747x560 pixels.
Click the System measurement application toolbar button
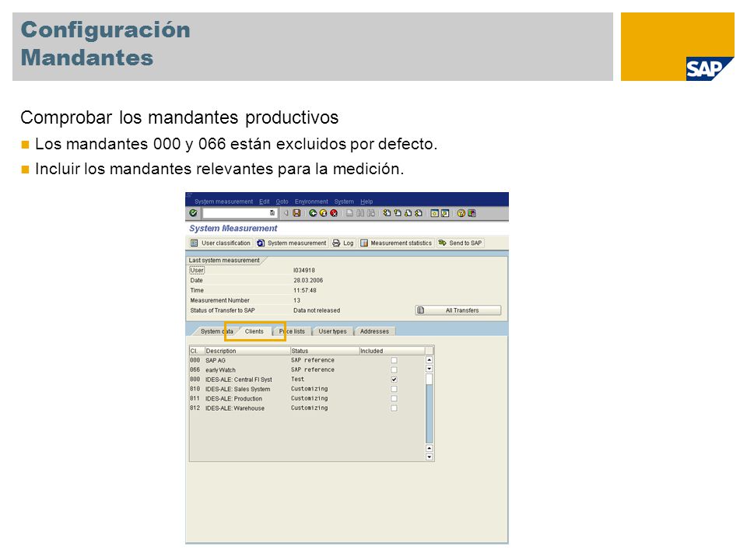pos(292,243)
